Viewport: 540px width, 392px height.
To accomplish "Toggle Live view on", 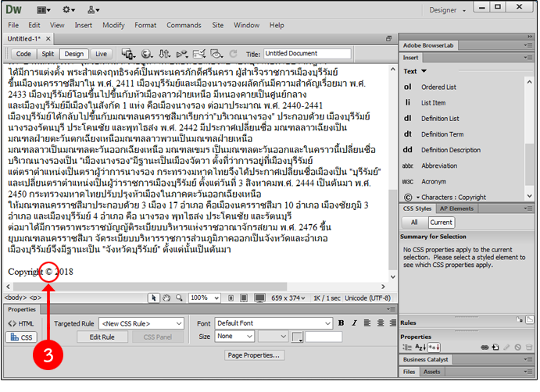I will click(x=101, y=54).
